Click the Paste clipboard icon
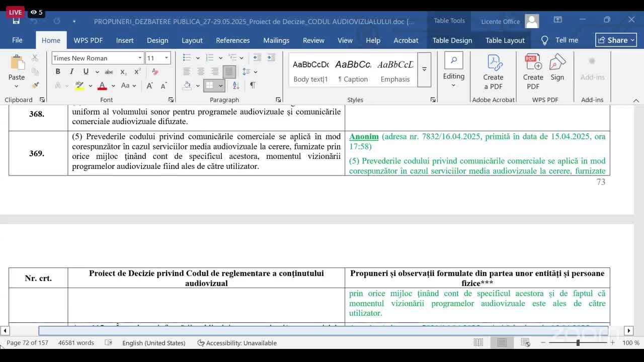The height and width of the screenshot is (362, 644). (17, 63)
